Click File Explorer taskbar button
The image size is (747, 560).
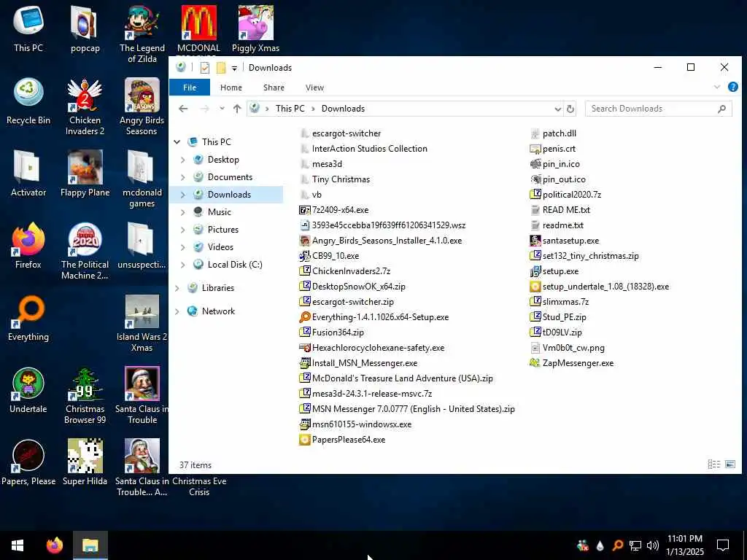point(90,545)
